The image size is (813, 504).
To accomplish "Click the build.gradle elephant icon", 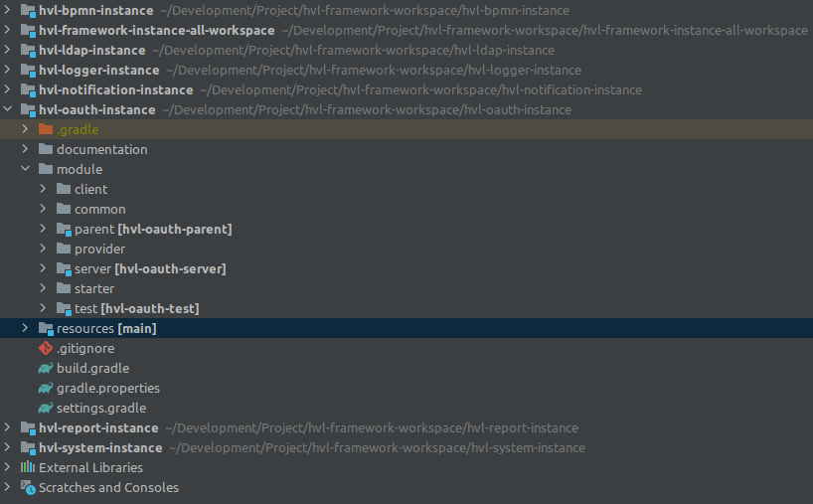I will [x=46, y=368].
